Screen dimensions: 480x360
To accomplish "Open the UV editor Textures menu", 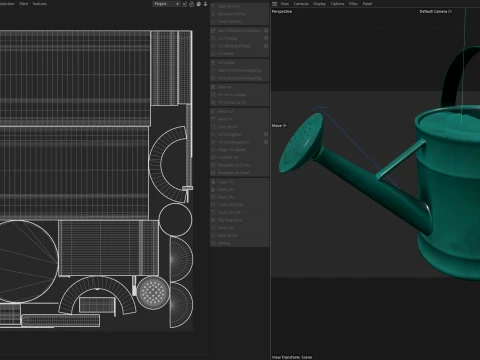I will pos(40,4).
